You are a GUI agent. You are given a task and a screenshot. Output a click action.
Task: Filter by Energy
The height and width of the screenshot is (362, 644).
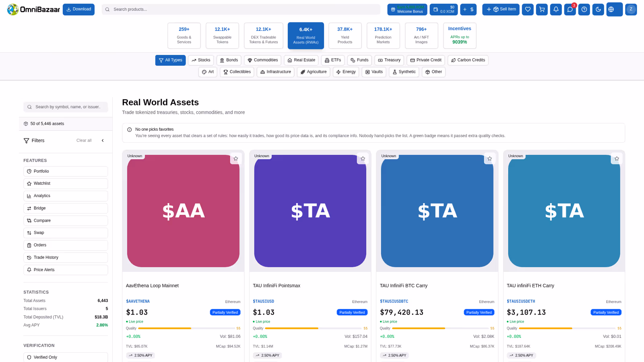pyautogui.click(x=346, y=72)
